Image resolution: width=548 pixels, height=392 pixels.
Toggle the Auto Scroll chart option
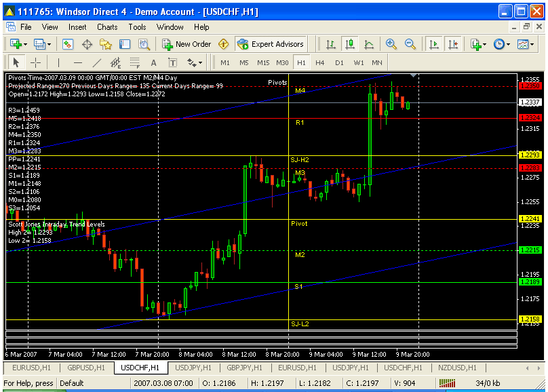pos(434,44)
